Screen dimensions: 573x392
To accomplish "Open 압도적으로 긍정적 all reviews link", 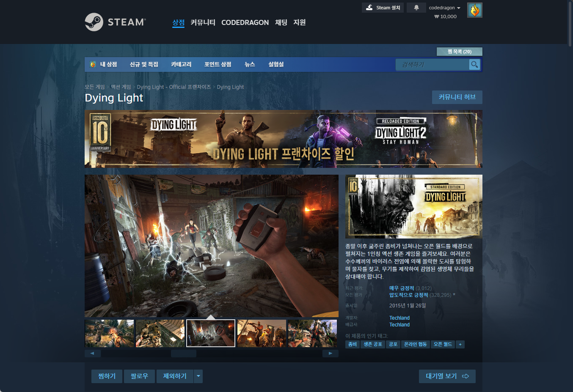I will click(409, 295).
